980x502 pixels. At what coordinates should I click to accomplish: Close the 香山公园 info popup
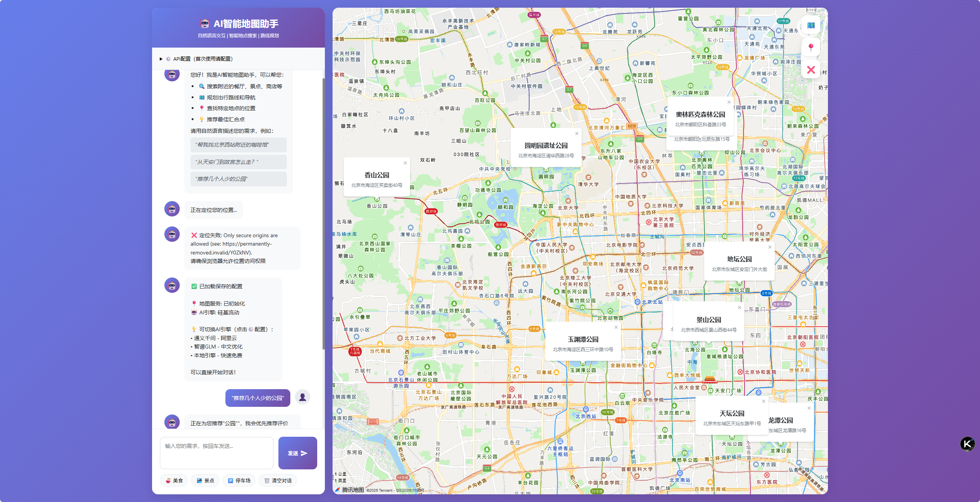(405, 163)
